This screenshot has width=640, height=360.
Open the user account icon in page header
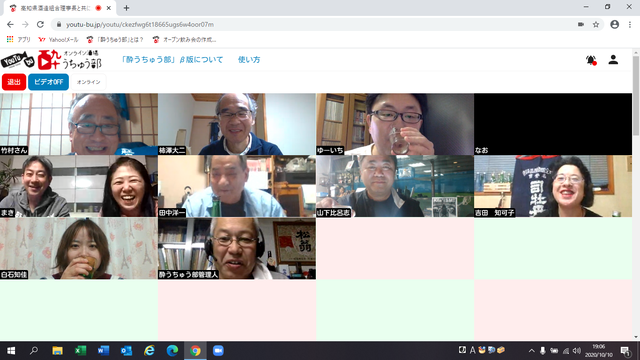[613, 60]
